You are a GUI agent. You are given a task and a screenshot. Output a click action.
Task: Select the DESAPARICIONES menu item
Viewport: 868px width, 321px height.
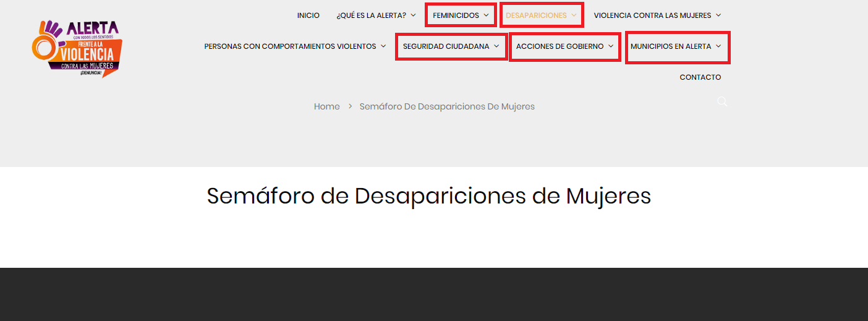[x=536, y=15]
